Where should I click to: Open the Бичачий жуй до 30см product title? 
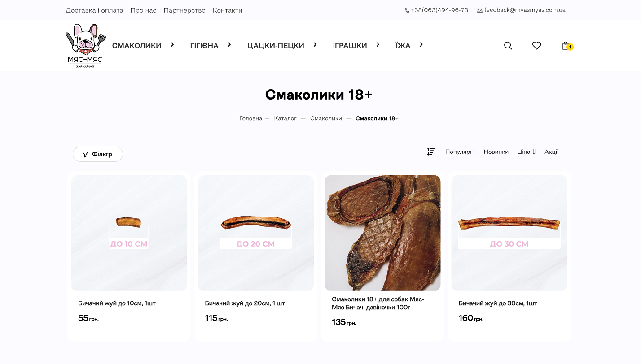point(498,303)
